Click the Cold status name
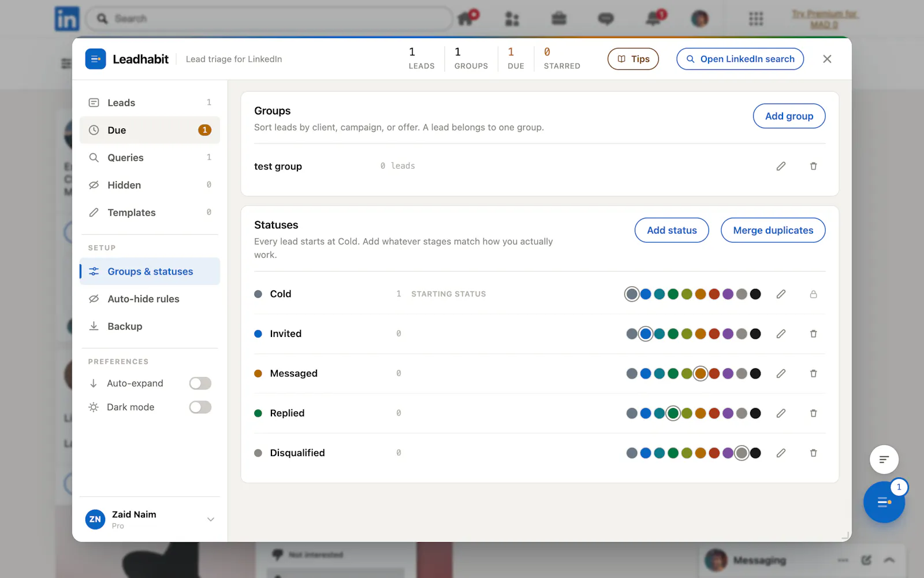This screenshot has width=924, height=578. click(281, 294)
